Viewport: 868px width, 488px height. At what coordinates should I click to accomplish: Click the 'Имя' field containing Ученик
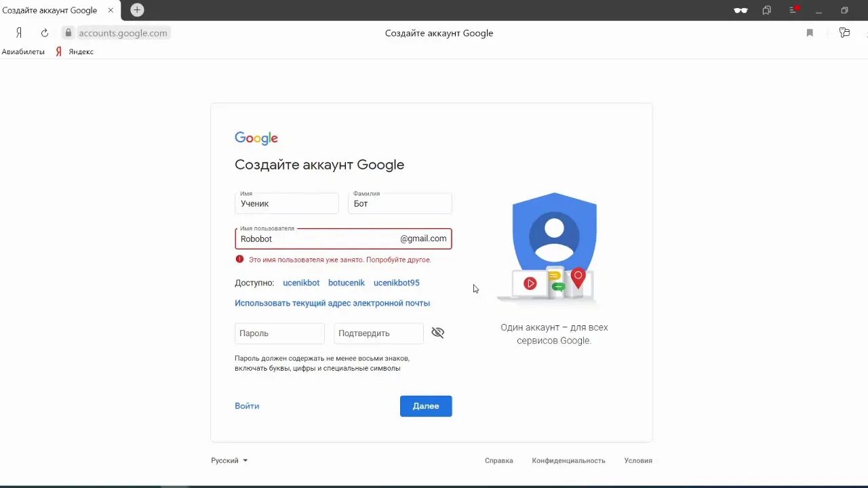tap(287, 203)
